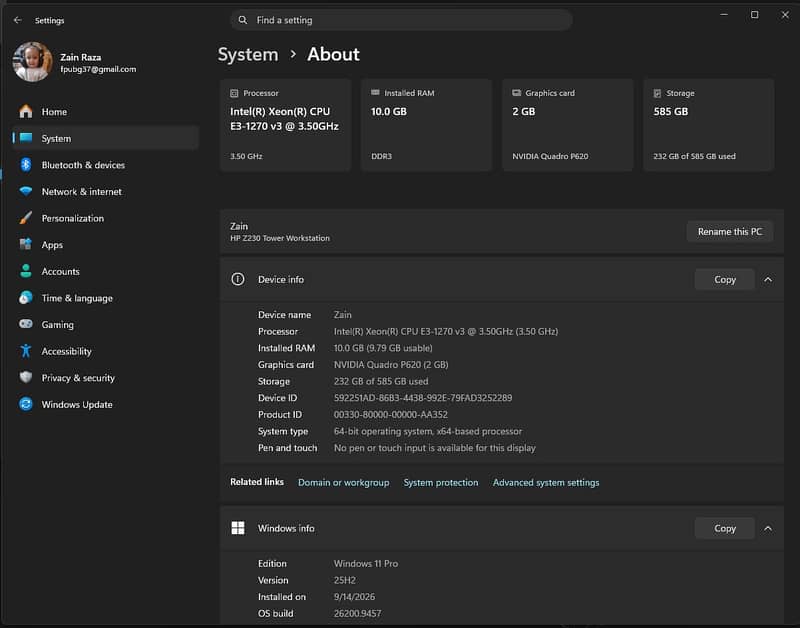Image resolution: width=800 pixels, height=628 pixels.
Task: Click the Graphics card icon
Action: click(x=516, y=93)
